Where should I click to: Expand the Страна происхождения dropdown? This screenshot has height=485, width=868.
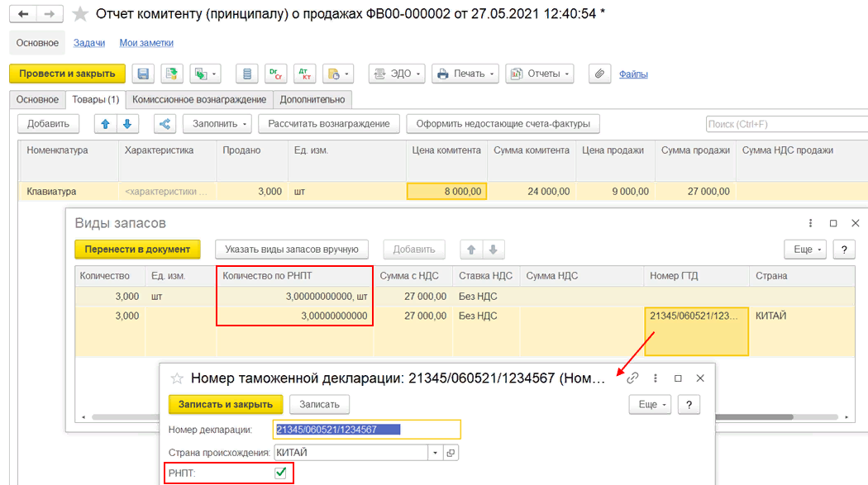pyautogui.click(x=435, y=453)
